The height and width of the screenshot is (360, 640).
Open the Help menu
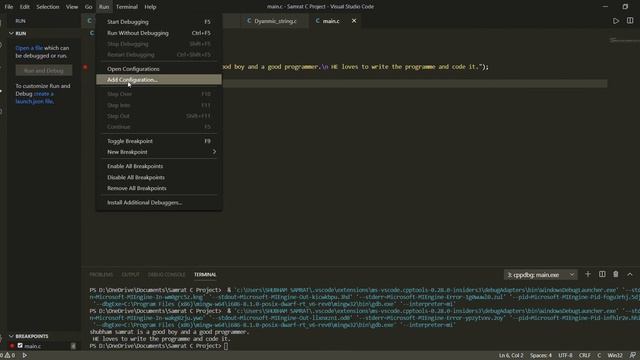(x=150, y=7)
